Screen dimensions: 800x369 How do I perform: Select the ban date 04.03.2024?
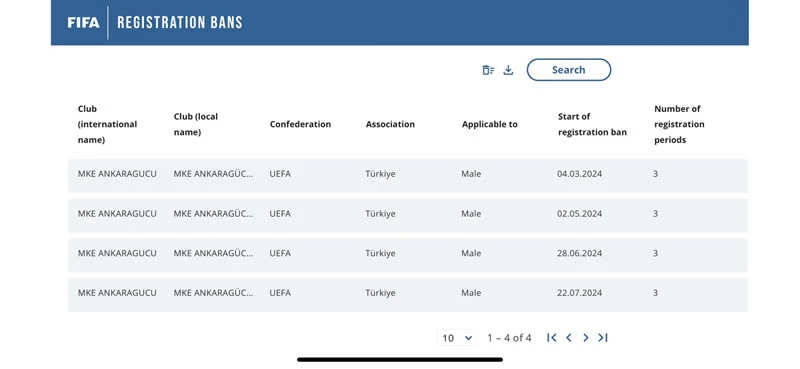(x=579, y=174)
